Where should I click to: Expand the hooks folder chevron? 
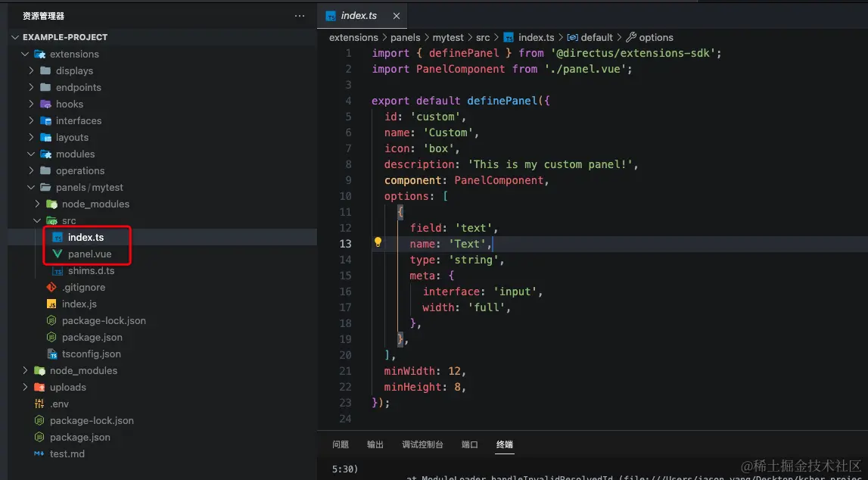click(x=31, y=104)
